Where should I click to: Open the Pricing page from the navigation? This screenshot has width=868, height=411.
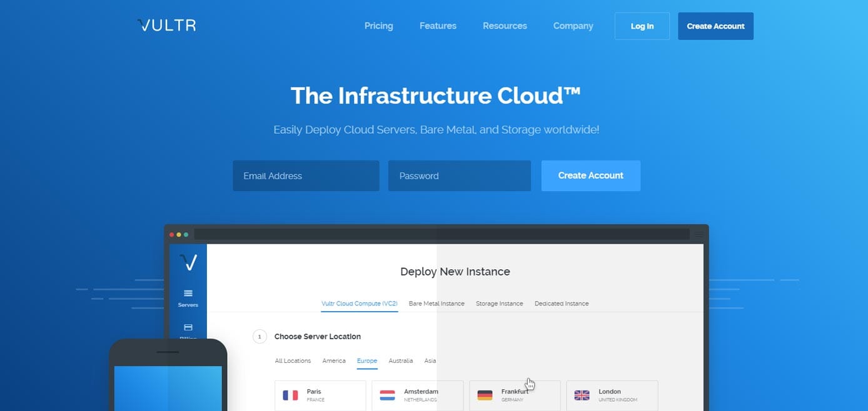coord(378,26)
